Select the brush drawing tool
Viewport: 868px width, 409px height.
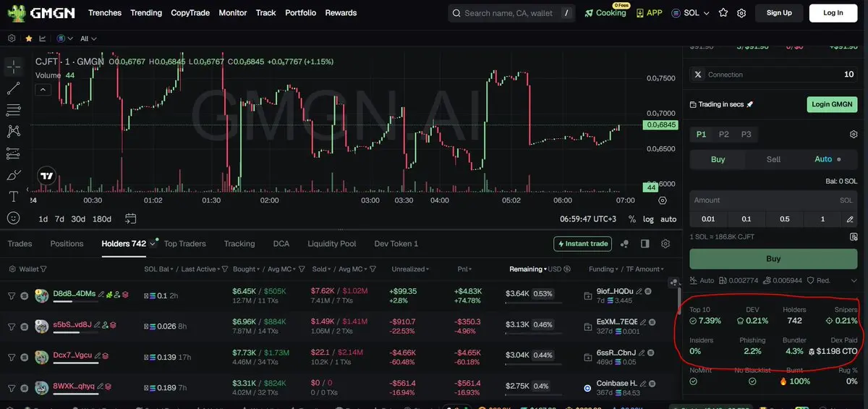click(x=14, y=175)
